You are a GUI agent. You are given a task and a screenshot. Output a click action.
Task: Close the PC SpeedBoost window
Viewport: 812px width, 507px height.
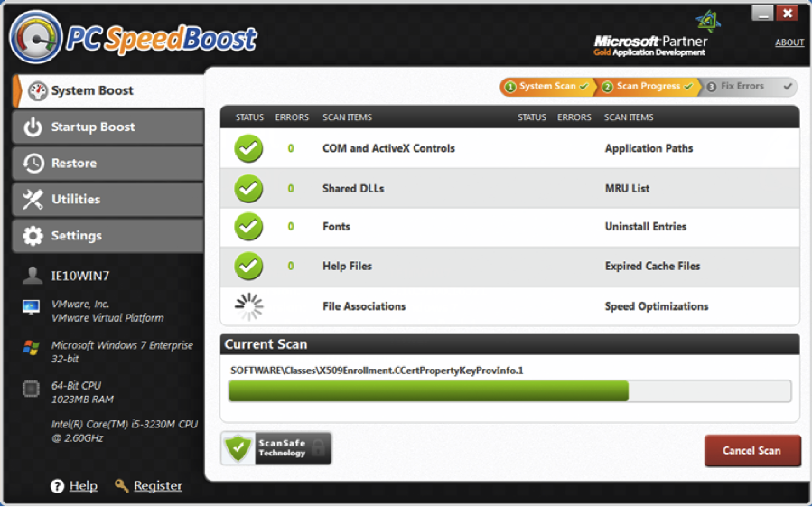click(788, 14)
